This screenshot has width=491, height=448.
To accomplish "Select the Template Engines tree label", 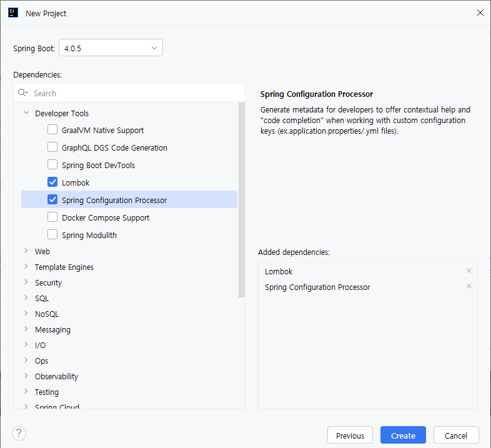I will point(64,267).
